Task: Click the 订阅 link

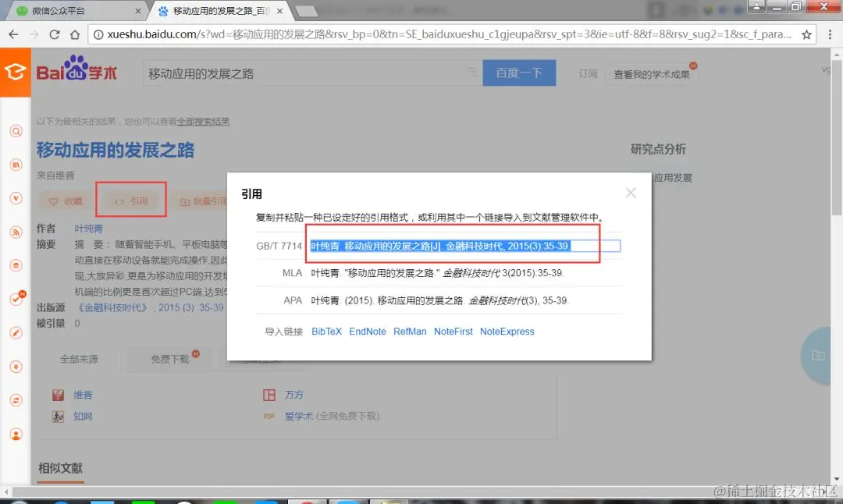Action: 589,73
